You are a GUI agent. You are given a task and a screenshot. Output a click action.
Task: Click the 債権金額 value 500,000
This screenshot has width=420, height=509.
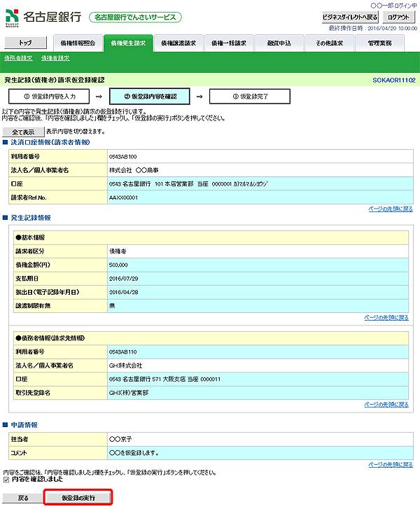[118, 265]
